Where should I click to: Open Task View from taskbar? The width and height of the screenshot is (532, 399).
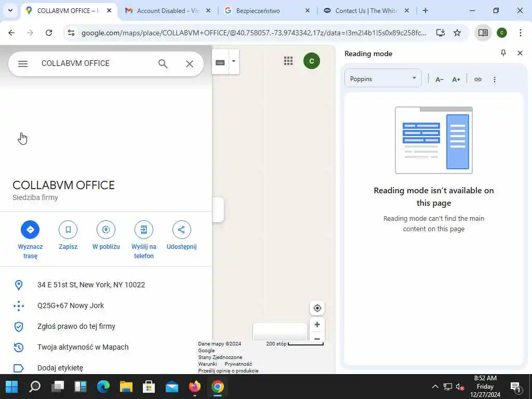(58, 387)
